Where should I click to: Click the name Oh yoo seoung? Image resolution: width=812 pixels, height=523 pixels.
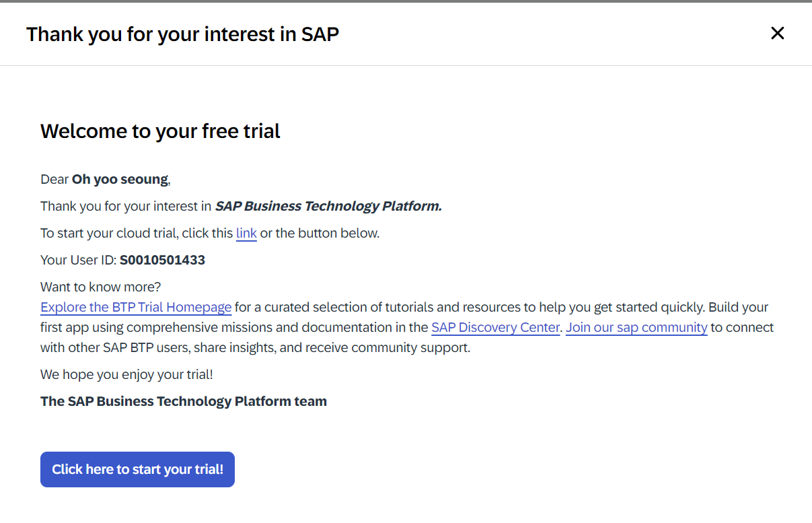pos(120,179)
